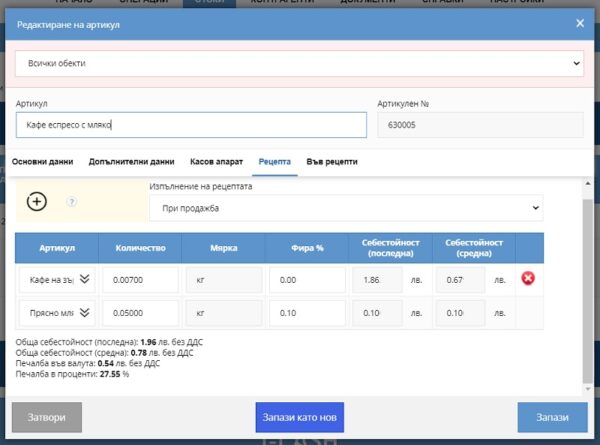This screenshot has width=600, height=445.
Task: Open the Всички обекти dropdown
Action: [299, 64]
